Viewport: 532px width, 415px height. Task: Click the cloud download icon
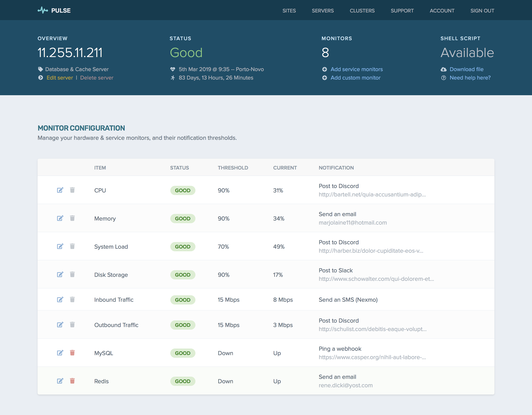(444, 69)
